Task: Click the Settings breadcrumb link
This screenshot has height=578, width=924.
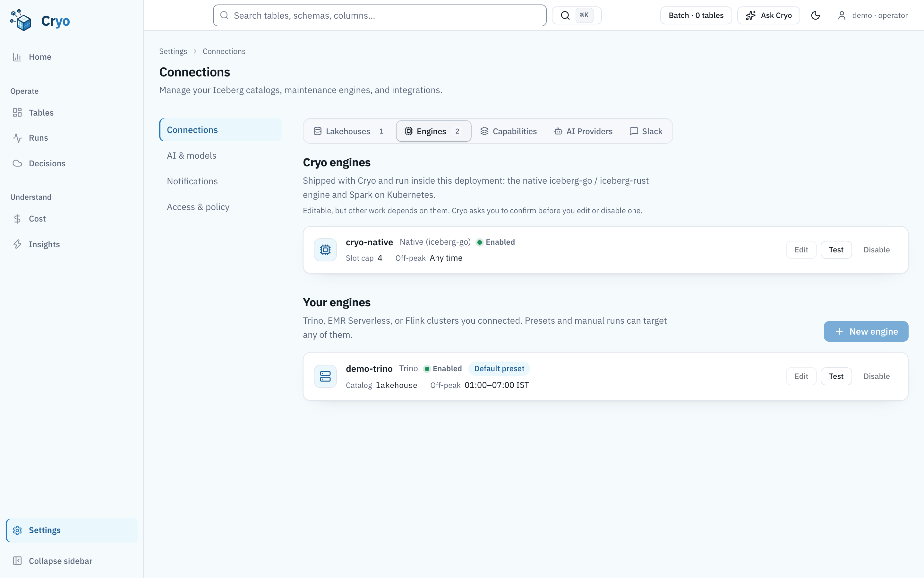Action: click(x=173, y=51)
